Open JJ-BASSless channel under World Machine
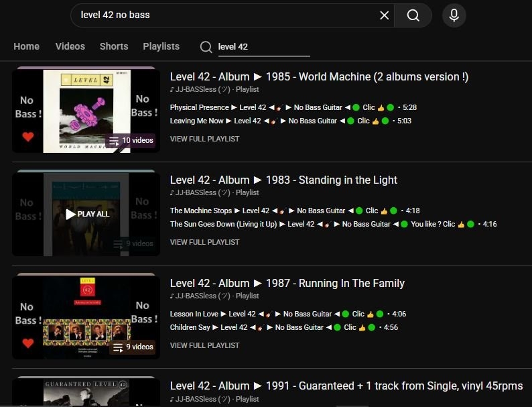The width and height of the screenshot is (532, 407). pyautogui.click(x=202, y=89)
